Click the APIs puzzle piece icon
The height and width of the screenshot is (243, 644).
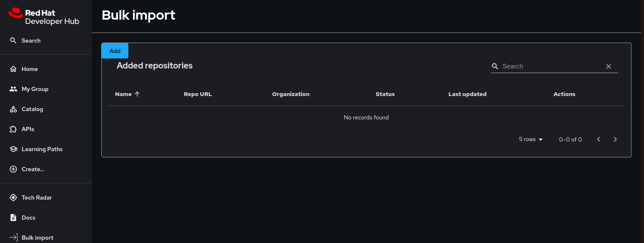pyautogui.click(x=13, y=129)
